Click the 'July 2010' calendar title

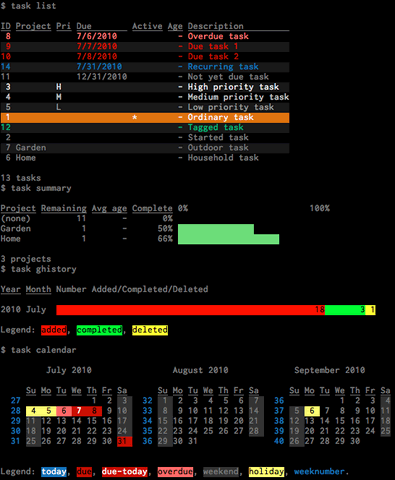[x=69, y=370]
